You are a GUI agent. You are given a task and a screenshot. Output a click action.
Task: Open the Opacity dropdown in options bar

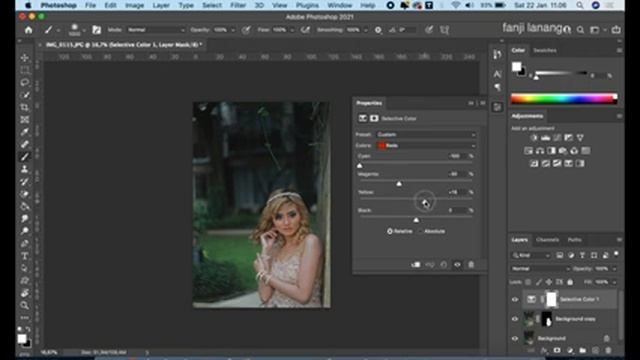tap(233, 30)
